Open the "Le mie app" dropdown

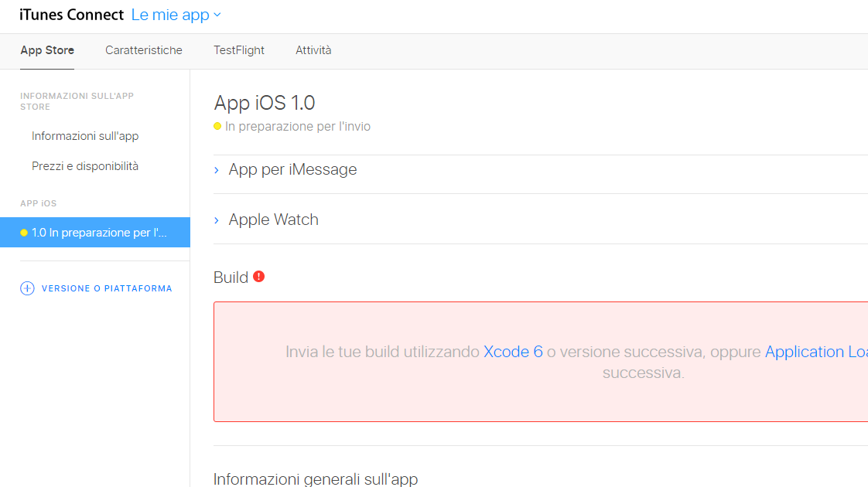[x=176, y=15]
